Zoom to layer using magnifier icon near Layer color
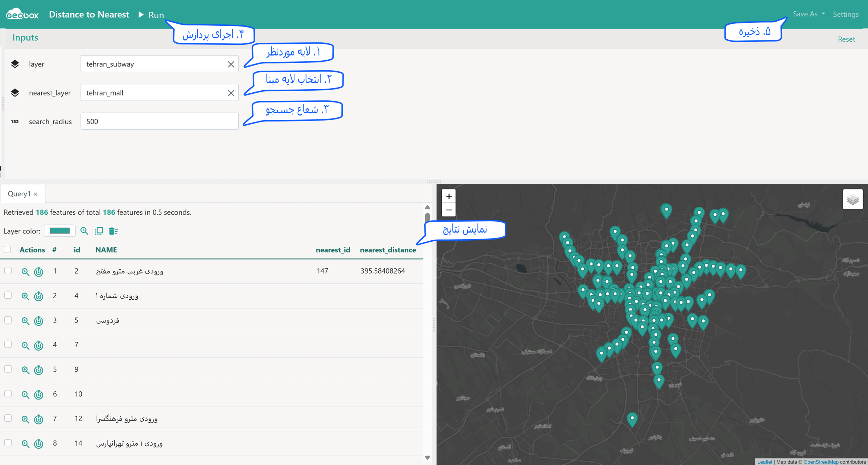Viewport: 868px width, 465px height. point(84,231)
